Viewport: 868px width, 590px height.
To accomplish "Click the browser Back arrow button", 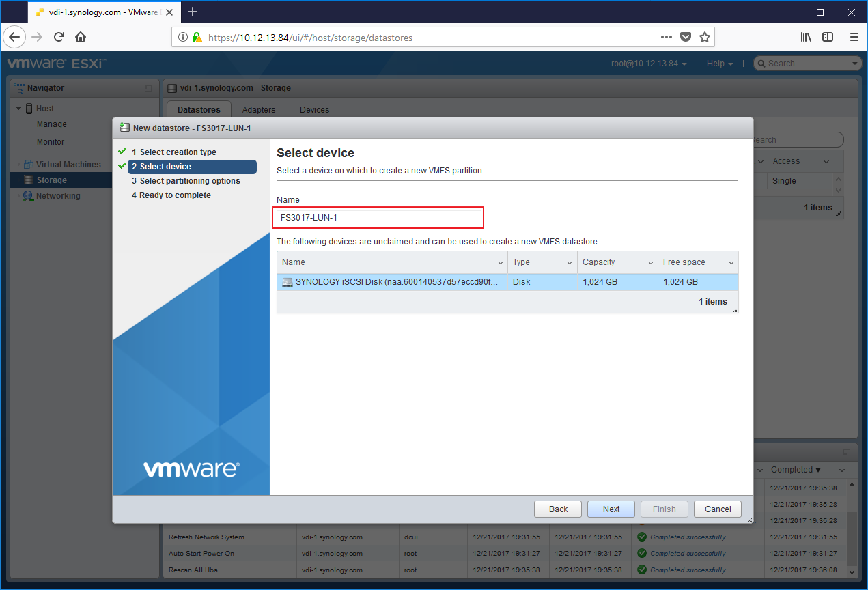I will coord(14,37).
